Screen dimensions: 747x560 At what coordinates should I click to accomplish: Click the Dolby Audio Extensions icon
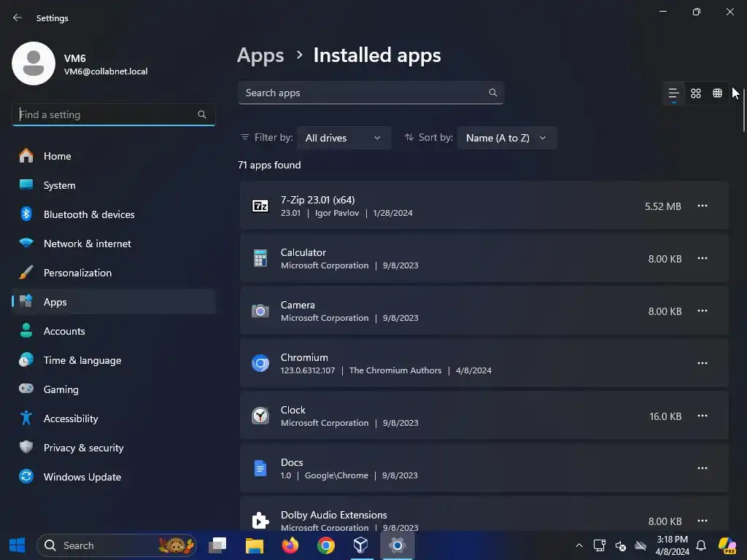coord(260,521)
